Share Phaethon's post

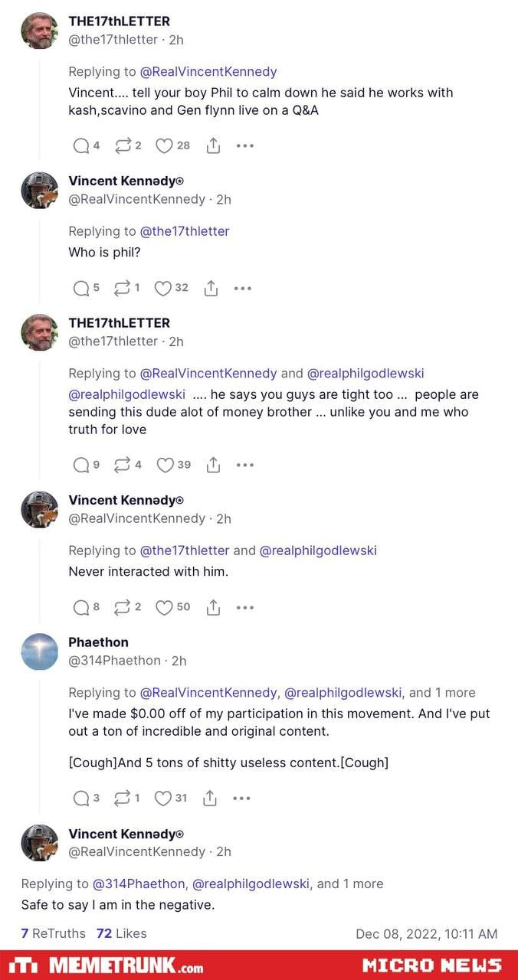pyautogui.click(x=210, y=798)
